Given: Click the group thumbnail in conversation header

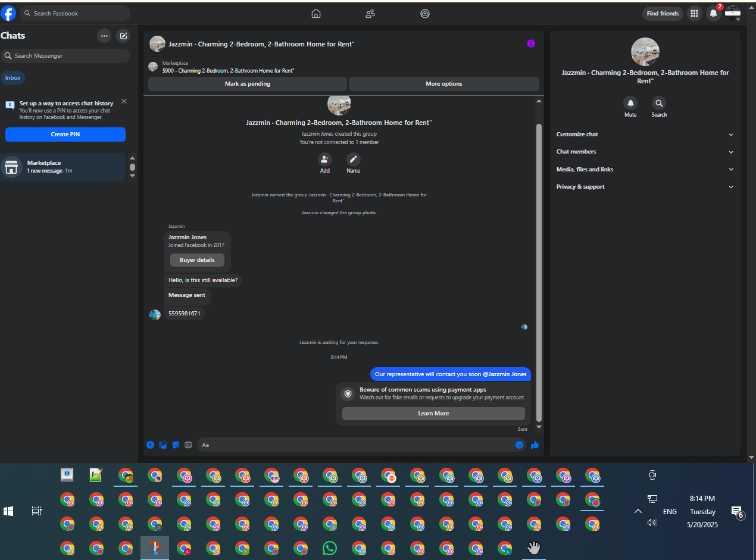Looking at the screenshot, I should click(157, 43).
